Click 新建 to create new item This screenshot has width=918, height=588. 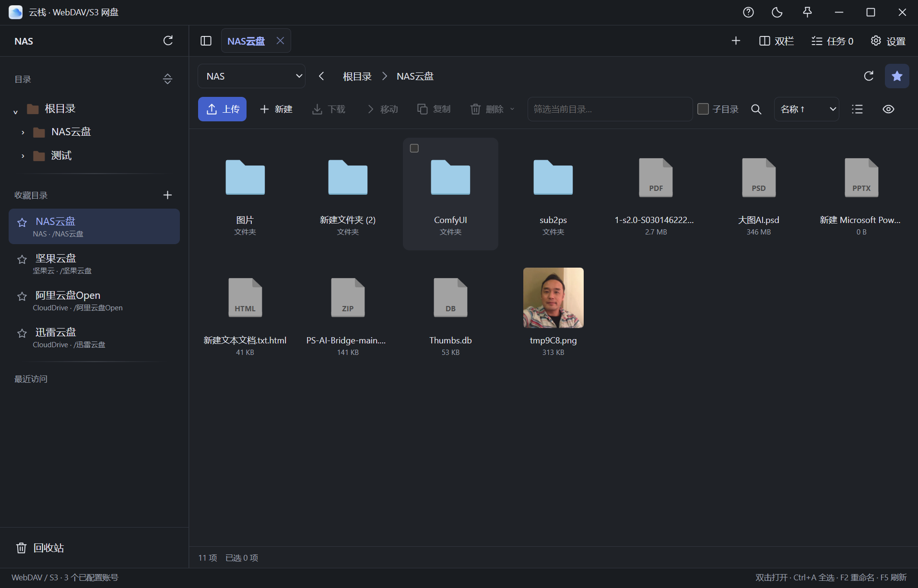pyautogui.click(x=276, y=109)
